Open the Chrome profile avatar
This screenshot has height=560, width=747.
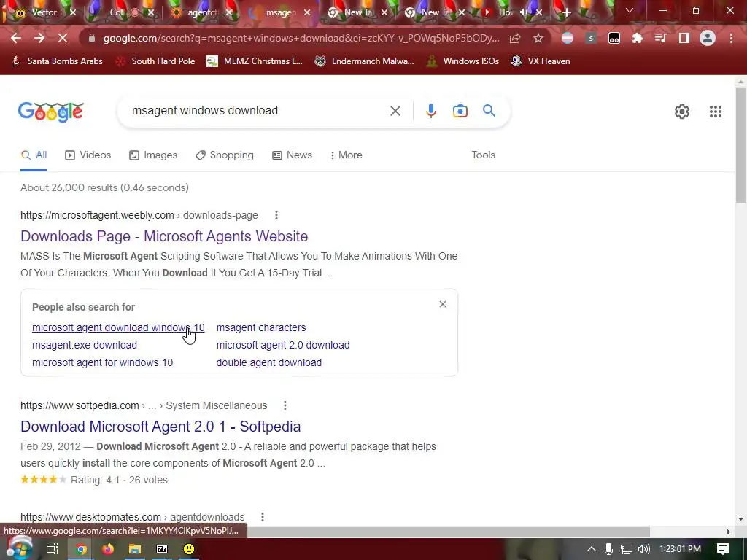708,38
